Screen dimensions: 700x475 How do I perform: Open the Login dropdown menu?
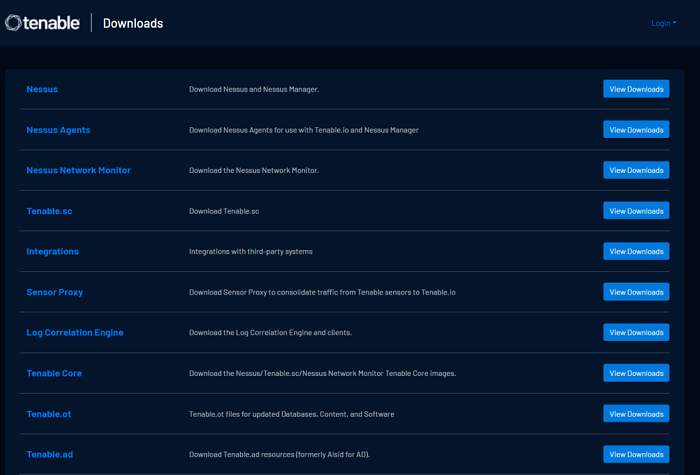click(662, 23)
